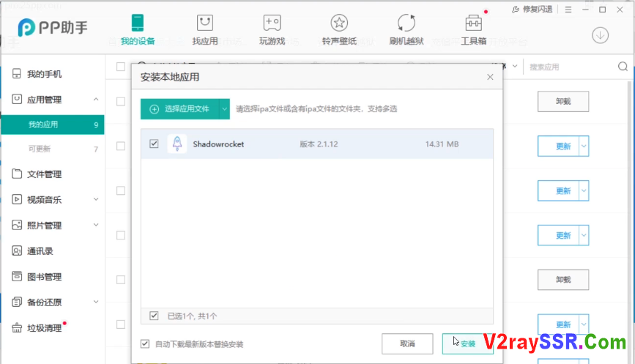Open 文件管理 in the sidebar
The height and width of the screenshot is (364, 635).
coord(44,174)
